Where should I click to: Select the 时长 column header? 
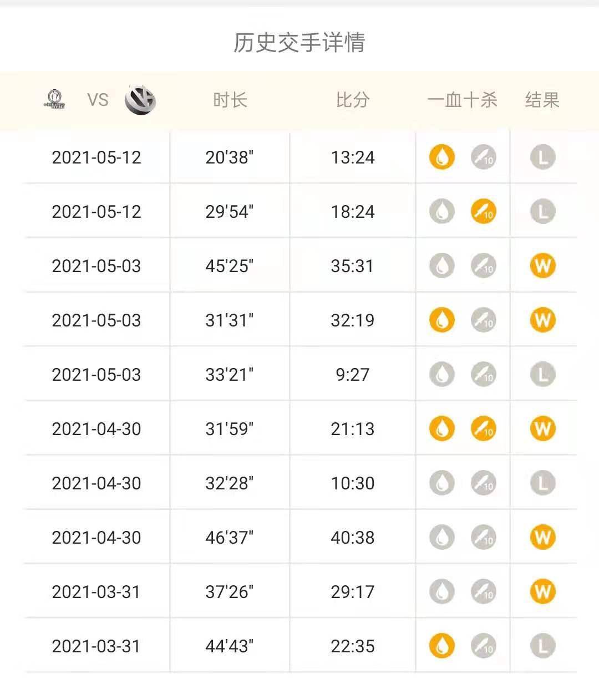coord(230,100)
